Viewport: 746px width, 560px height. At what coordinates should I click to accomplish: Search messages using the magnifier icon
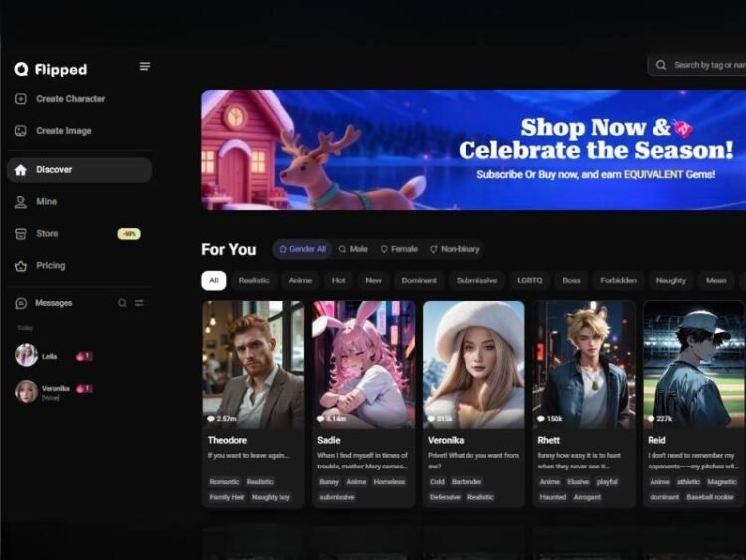click(123, 303)
